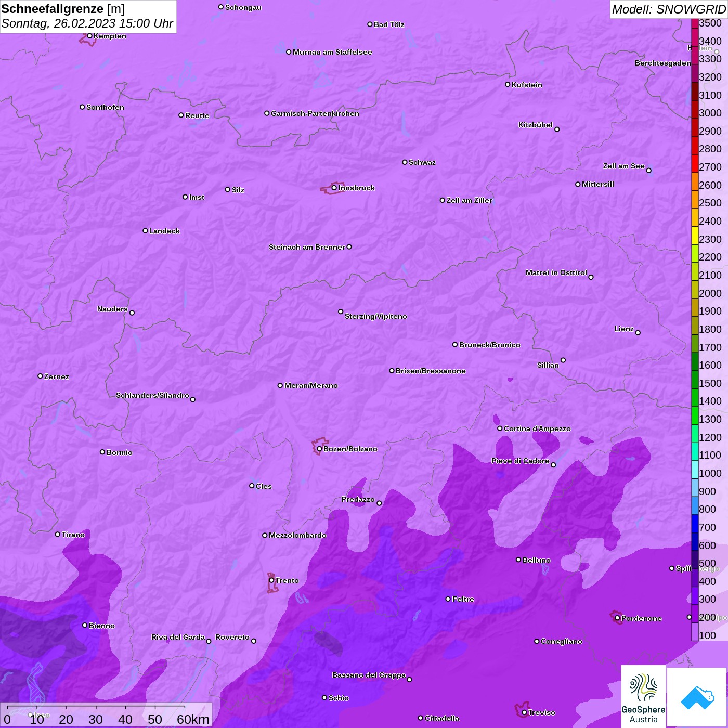Select the Tirano location marker
Viewport: 728px width, 728px height.
pos(58,534)
